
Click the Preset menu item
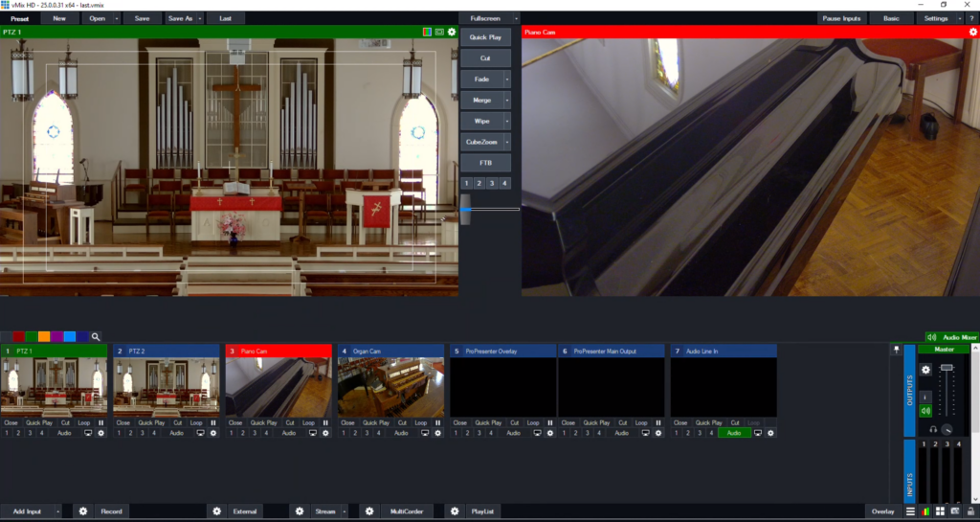19,18
